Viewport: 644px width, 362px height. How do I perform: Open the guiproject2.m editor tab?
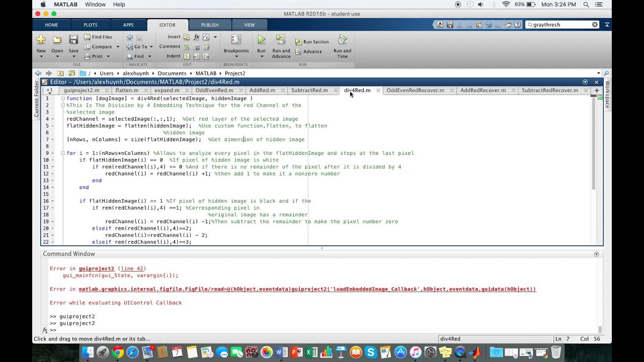click(x=82, y=90)
